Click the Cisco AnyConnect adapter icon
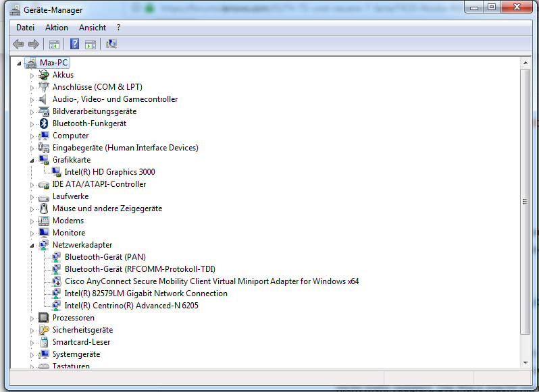539x392 pixels. pyautogui.click(x=56, y=281)
